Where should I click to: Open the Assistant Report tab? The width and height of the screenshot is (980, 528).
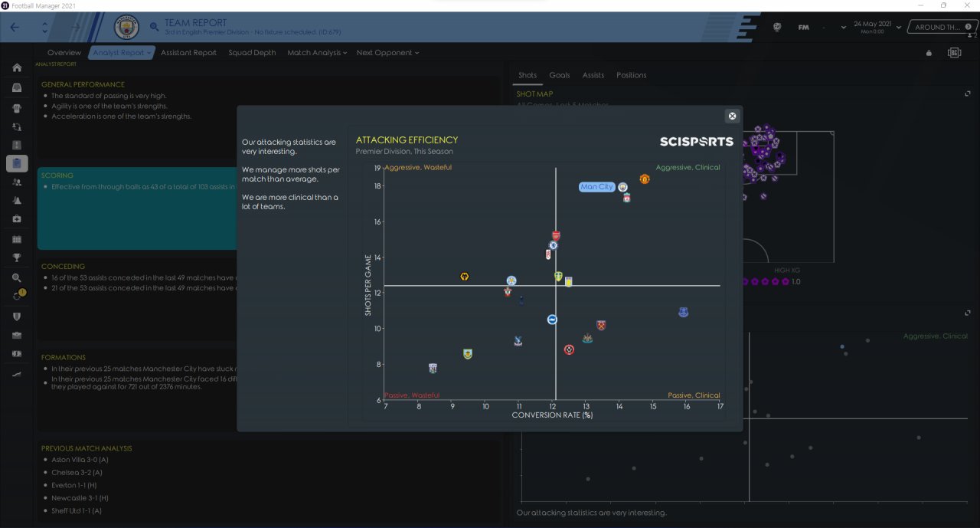tap(188, 53)
